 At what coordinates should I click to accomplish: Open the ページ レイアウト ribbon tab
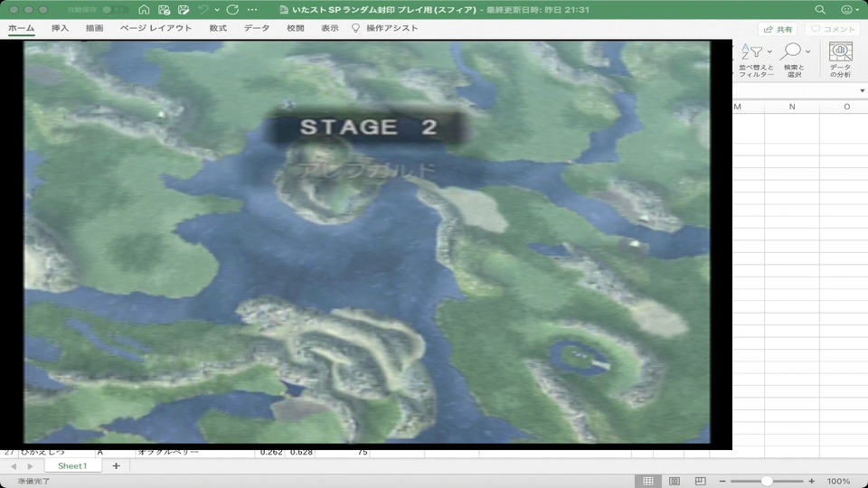pyautogui.click(x=156, y=28)
